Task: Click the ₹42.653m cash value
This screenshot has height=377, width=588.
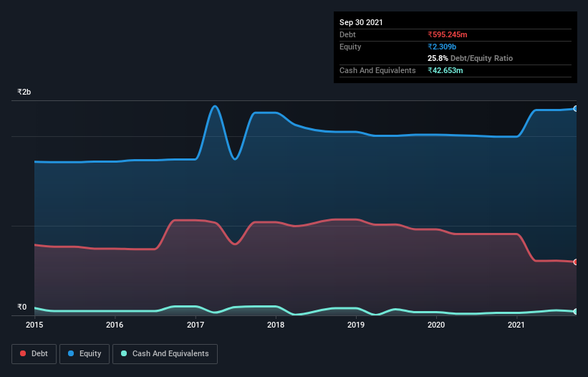Action: [445, 70]
